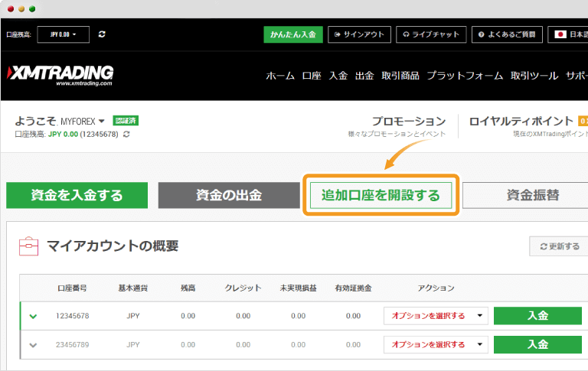Open option dropdown for account 23456789
Image resolution: width=588 pixels, height=371 pixels.
point(436,345)
